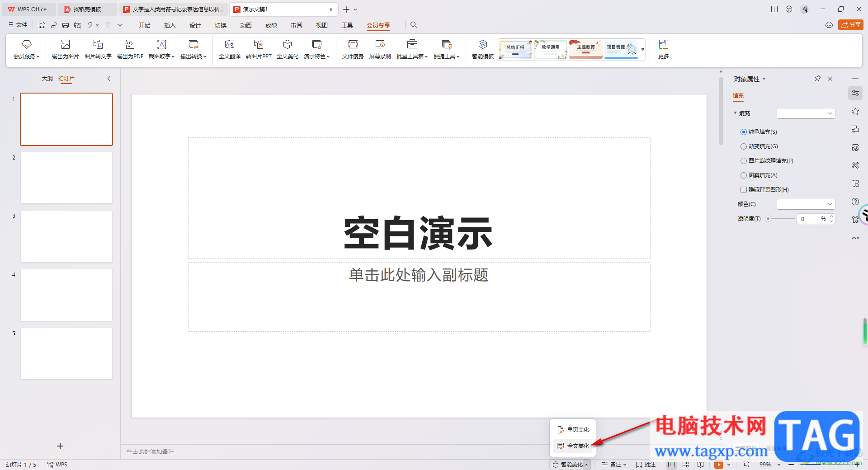Select the 主题教育 template thumbnail
Image resolution: width=868 pixels, height=470 pixels.
(585, 49)
